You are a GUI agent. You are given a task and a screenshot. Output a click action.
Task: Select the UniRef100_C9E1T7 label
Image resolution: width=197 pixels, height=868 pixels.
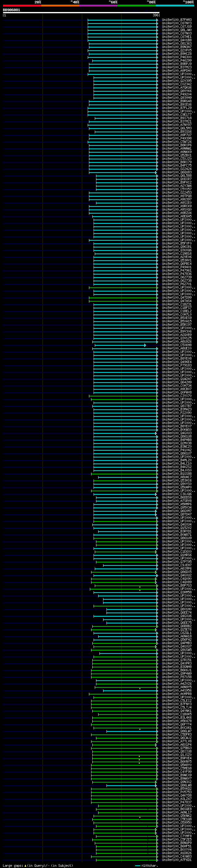tap(177, 115)
